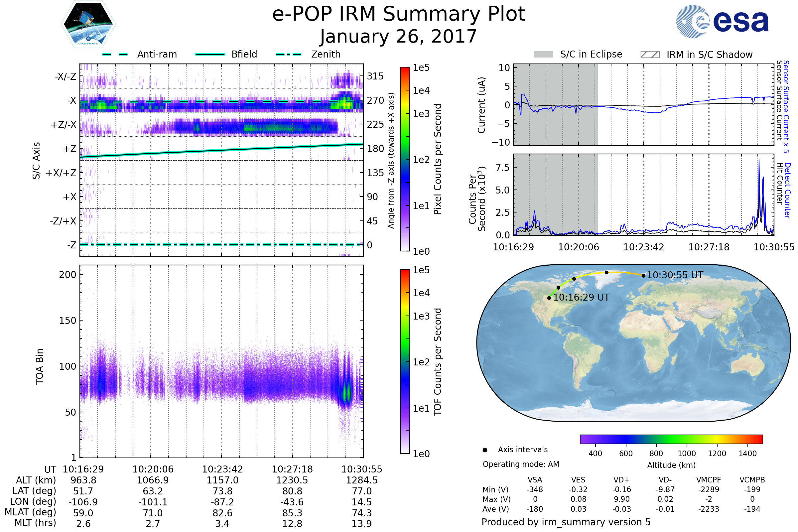
Task: Click the Pixel Counts per Second colorbar
Action: 405,159
